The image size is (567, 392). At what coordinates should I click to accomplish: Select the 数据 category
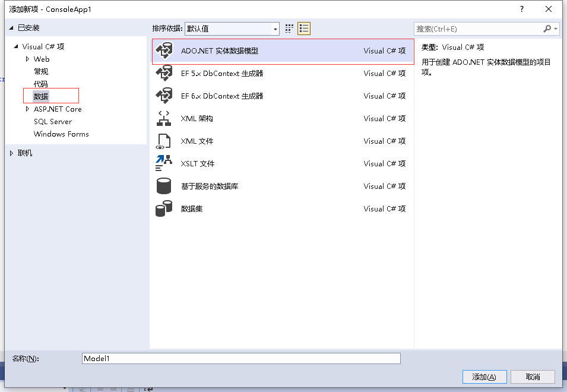click(41, 96)
